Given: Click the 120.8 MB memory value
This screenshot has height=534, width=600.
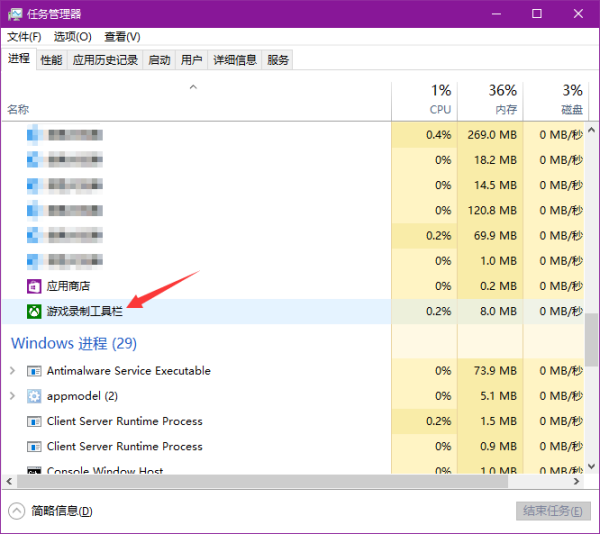Looking at the screenshot, I should 492,211.
